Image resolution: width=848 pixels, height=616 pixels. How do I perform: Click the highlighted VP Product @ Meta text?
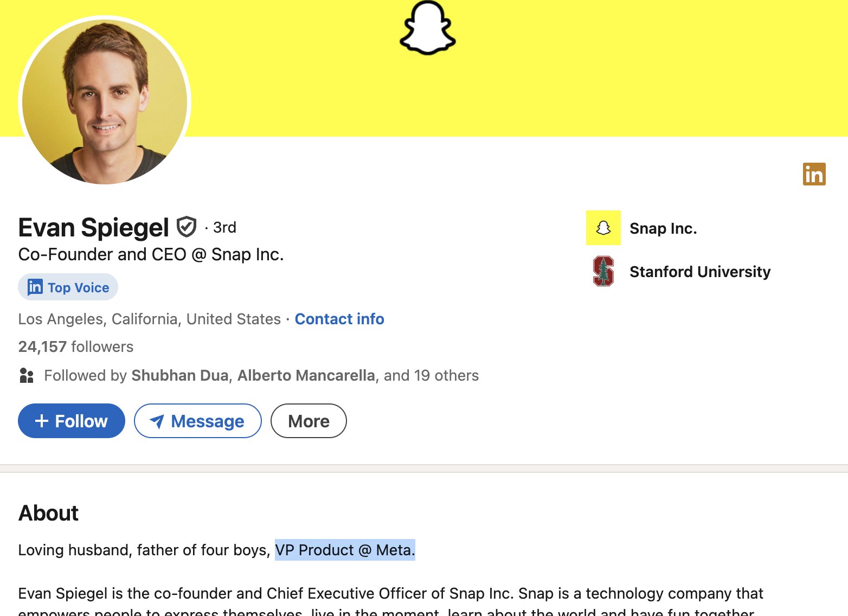(x=345, y=550)
